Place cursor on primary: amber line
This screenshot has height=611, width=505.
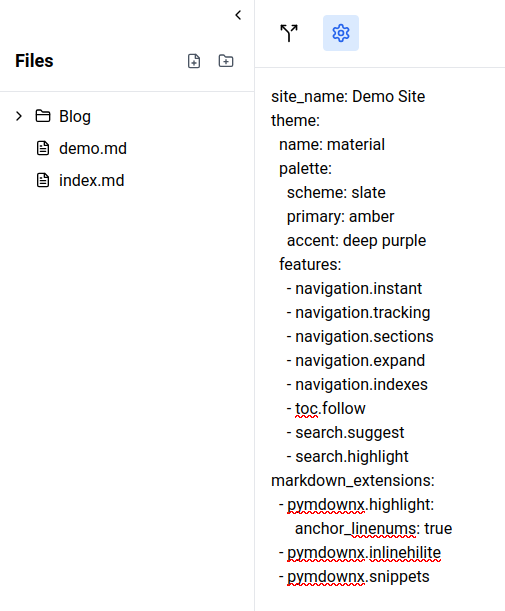341,217
